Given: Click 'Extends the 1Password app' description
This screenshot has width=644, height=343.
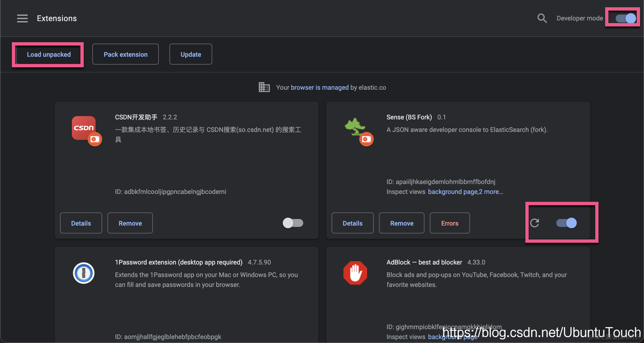Looking at the screenshot, I should (x=206, y=280).
